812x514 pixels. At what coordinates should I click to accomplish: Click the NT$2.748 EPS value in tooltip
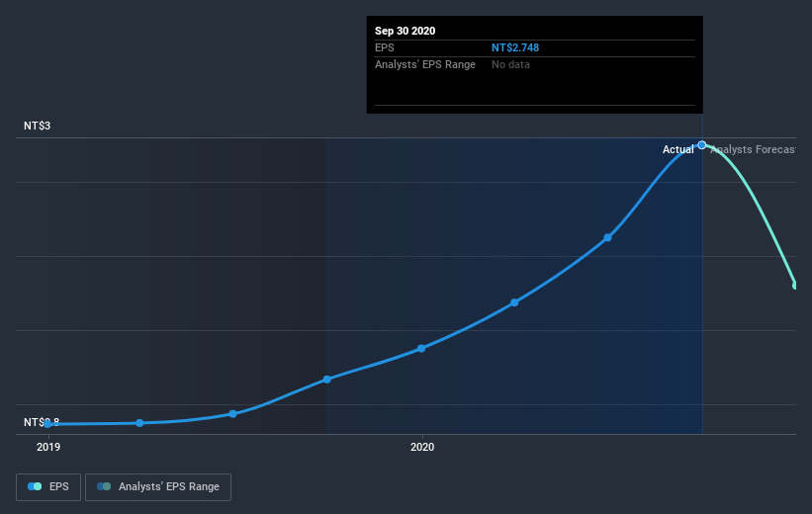[x=514, y=47]
